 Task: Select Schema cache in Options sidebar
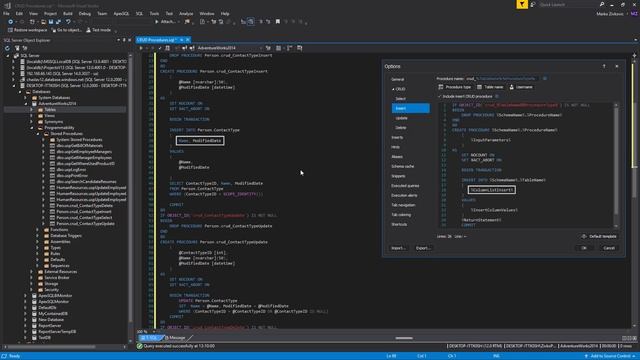pyautogui.click(x=402, y=167)
